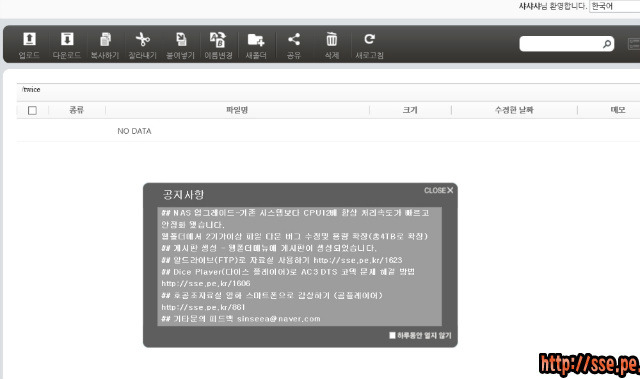The height and width of the screenshot is (379, 640).
Task: Close the 공지사항 notice popup
Action: point(439,191)
